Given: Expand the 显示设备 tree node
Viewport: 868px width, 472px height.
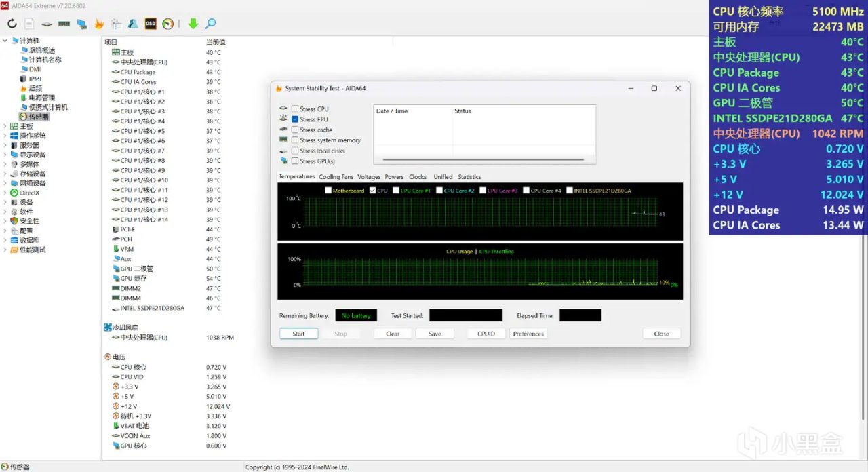Looking at the screenshot, I should 5,155.
